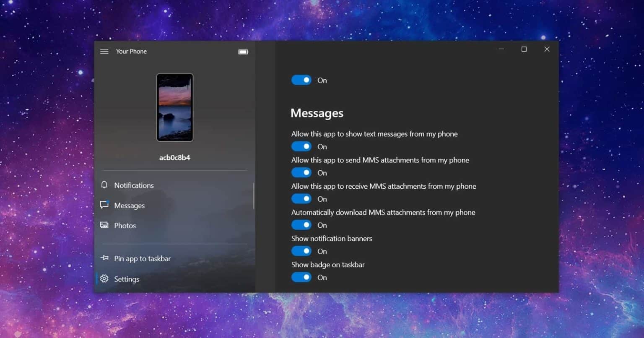Toggle receive MMS attachments switch
The height and width of the screenshot is (338, 644).
301,199
